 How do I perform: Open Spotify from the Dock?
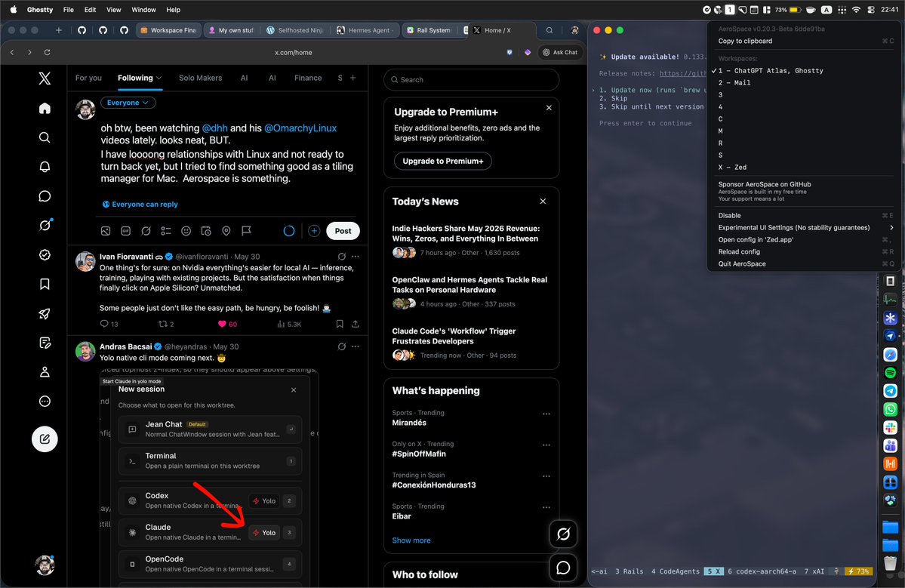890,373
